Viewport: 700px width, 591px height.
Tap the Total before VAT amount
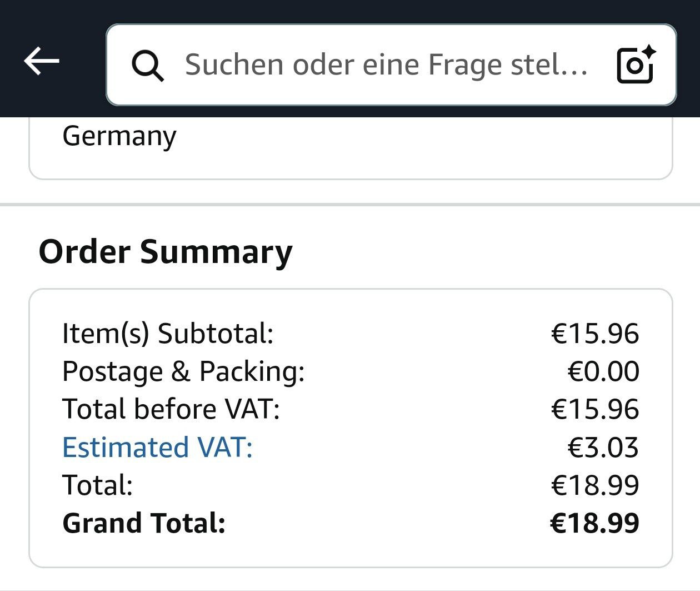pos(594,409)
